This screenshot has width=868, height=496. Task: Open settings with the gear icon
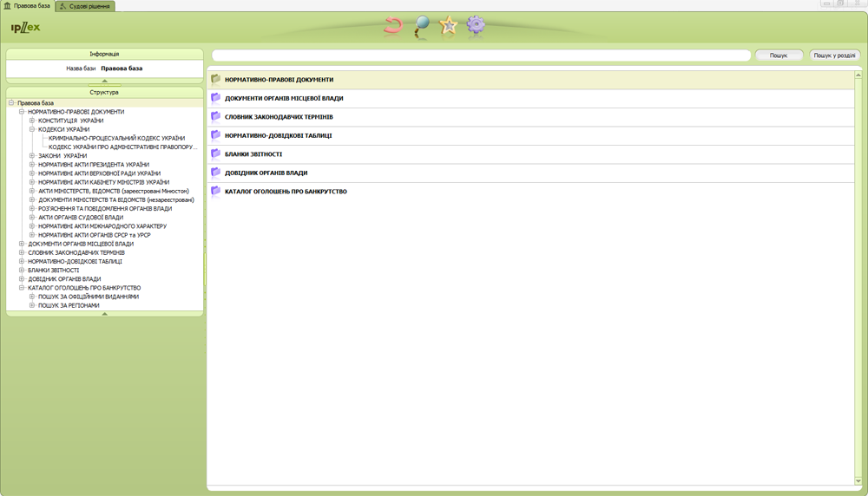(x=476, y=24)
